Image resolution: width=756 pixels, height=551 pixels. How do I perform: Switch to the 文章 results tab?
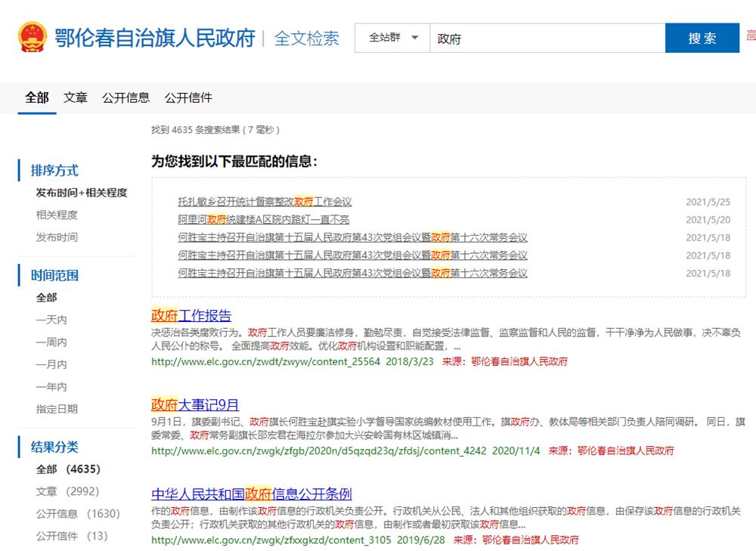(x=76, y=98)
